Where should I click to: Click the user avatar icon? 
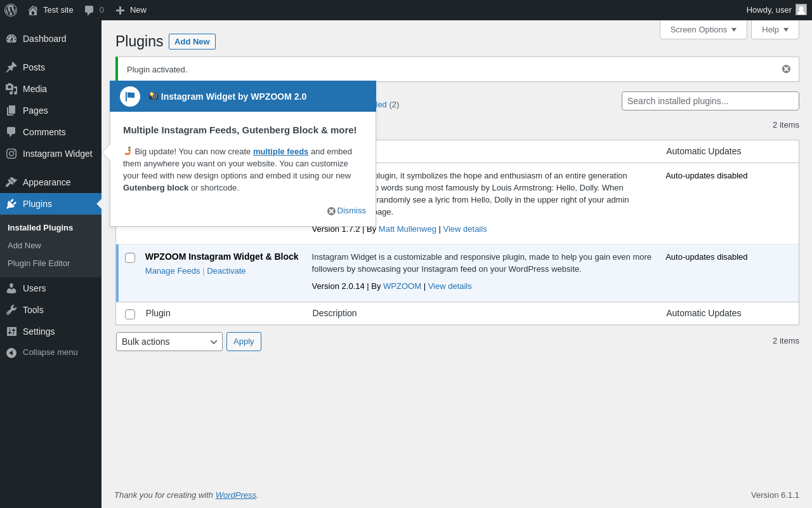click(x=801, y=10)
